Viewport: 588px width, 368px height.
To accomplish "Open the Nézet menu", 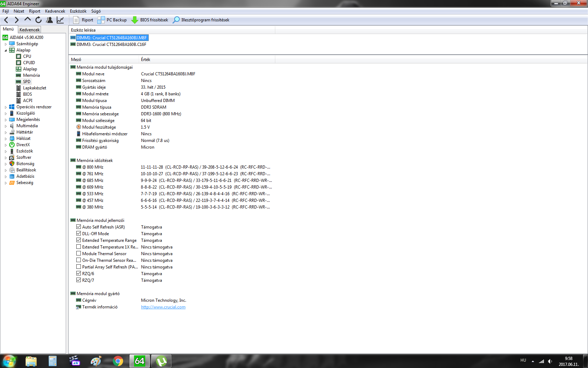I will pyautogui.click(x=19, y=11).
